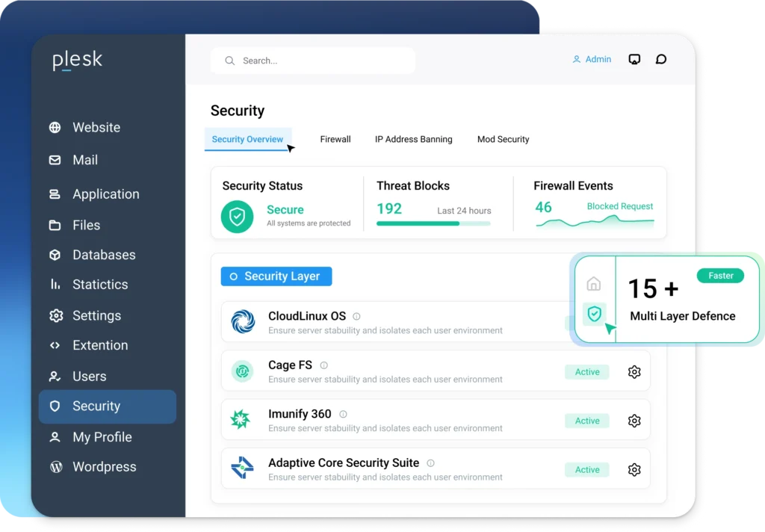This screenshot has height=532, width=765.
Task: Switch to the Firewall tab
Action: 335,139
